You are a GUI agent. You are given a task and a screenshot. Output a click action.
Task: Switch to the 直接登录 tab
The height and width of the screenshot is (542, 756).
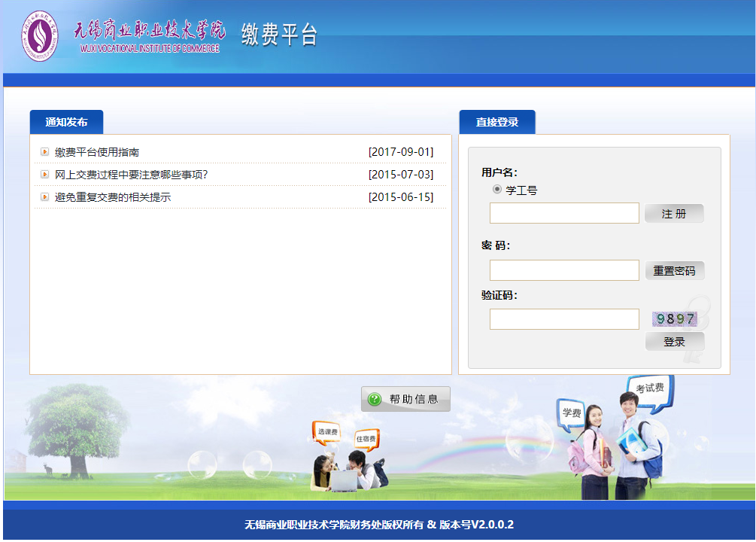497,122
